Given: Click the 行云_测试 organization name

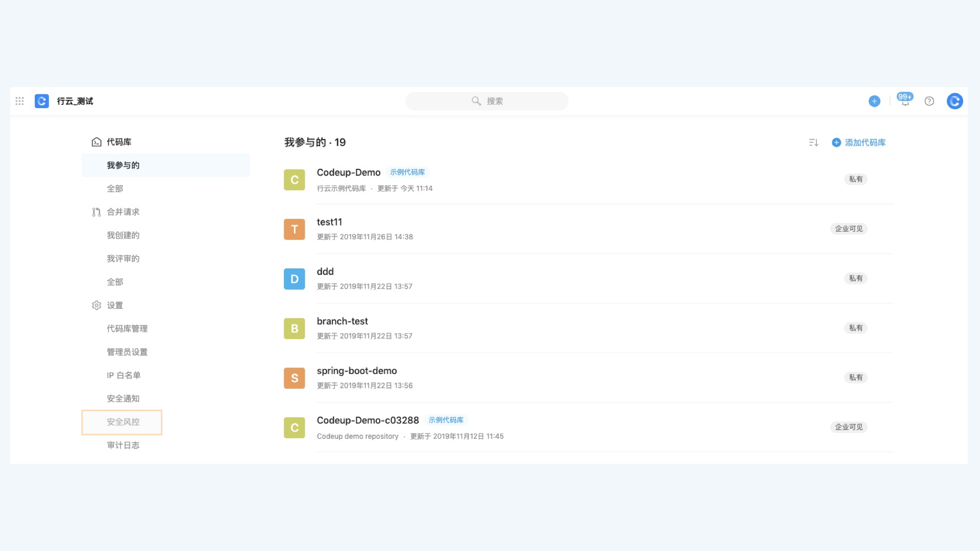Looking at the screenshot, I should [x=75, y=101].
